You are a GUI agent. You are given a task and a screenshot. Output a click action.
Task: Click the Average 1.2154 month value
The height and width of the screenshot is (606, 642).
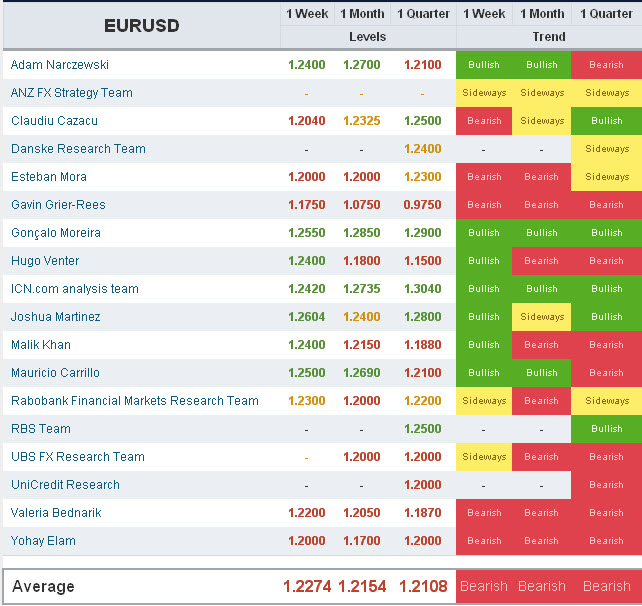(x=362, y=586)
